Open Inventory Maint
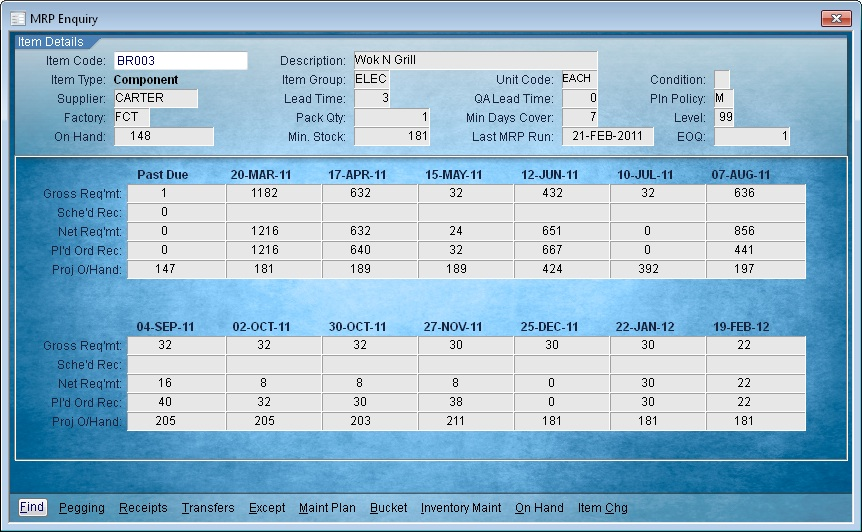Viewport: 862px width, 532px height. pos(461,508)
